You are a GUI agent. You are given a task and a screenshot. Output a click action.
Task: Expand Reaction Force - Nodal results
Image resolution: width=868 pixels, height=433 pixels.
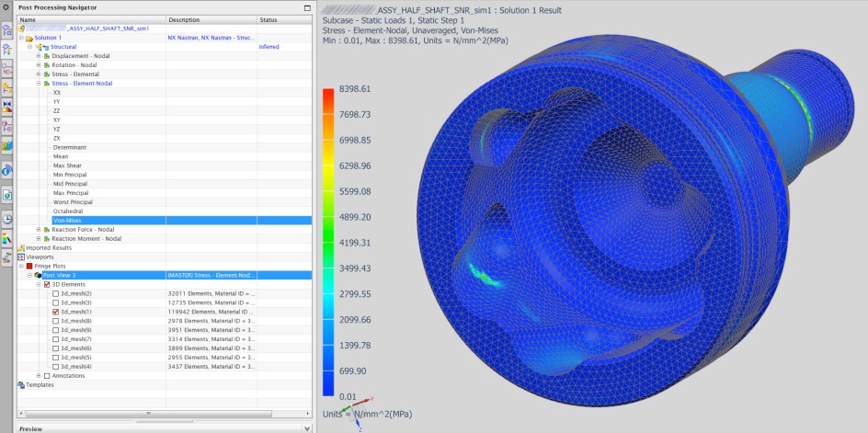click(x=39, y=229)
